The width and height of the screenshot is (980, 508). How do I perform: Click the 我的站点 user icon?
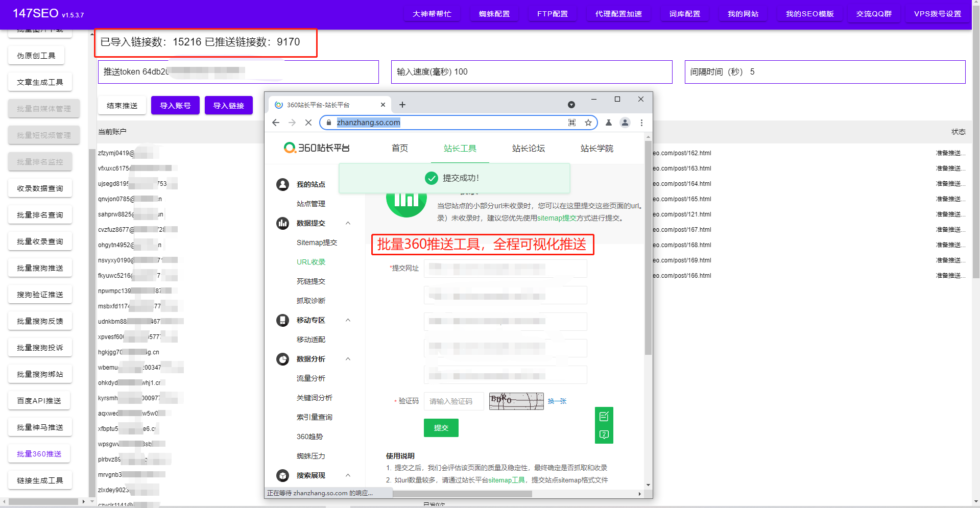(282, 184)
